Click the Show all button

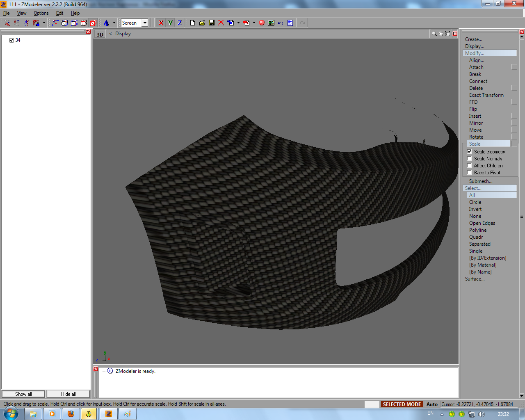[x=23, y=394]
